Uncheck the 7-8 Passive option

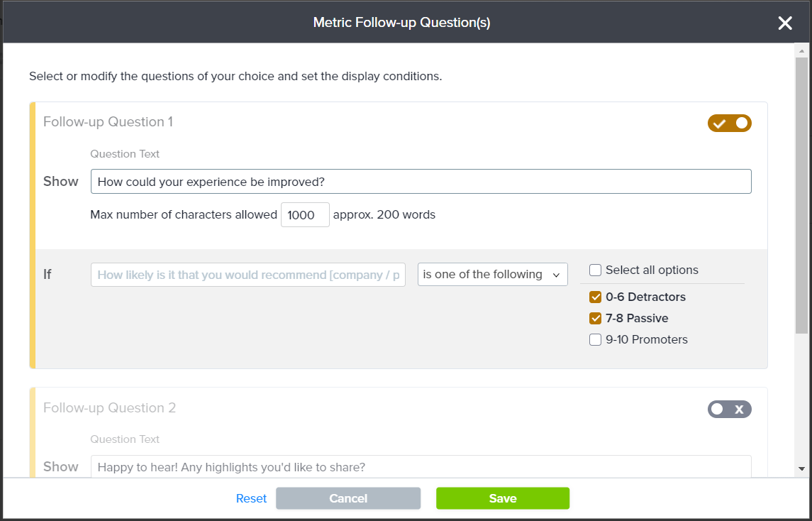coord(596,319)
